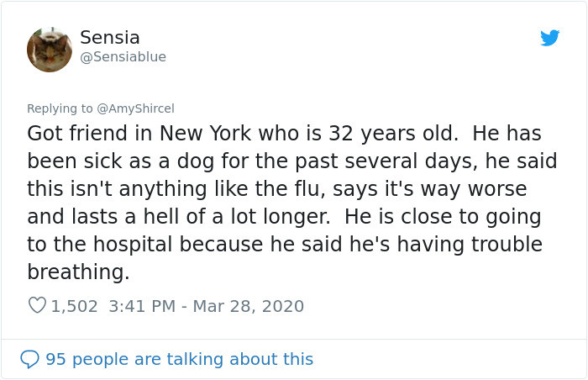The height and width of the screenshot is (380, 588).
Task: Click the phrase 'having trouble' in the tweet
Action: point(470,245)
